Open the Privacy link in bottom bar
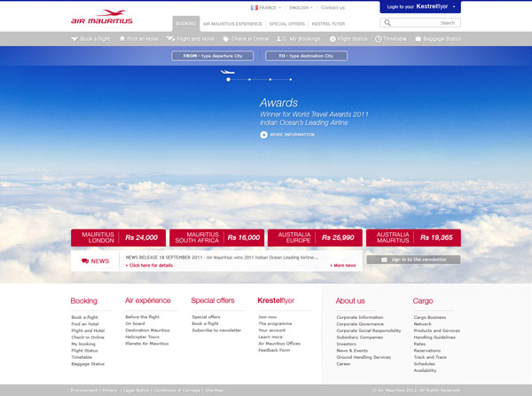 110,391
